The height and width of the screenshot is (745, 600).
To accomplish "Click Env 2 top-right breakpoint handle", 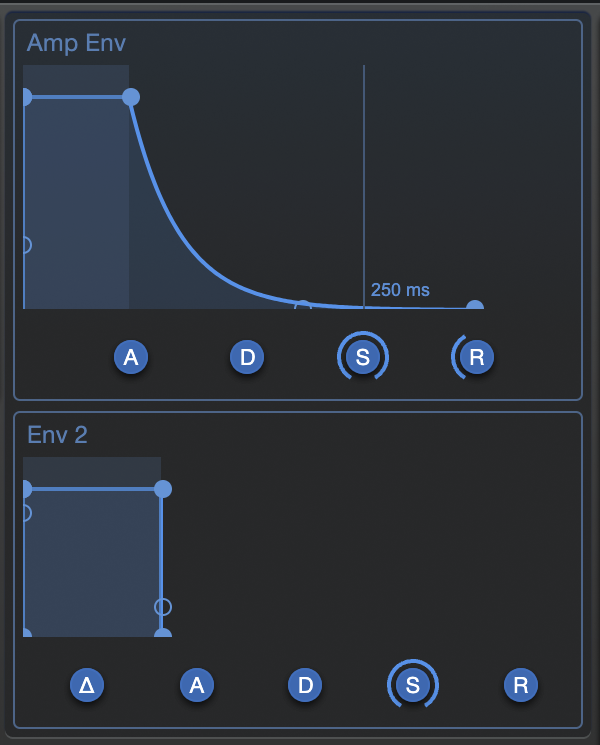I will point(163,489).
